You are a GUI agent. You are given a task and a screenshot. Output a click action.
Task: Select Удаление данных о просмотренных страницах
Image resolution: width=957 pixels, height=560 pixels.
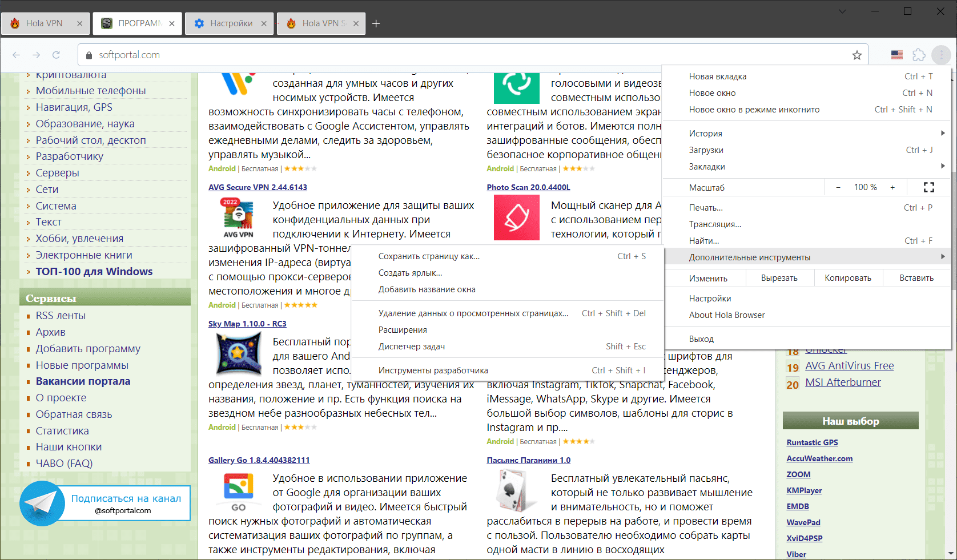[x=507, y=313]
